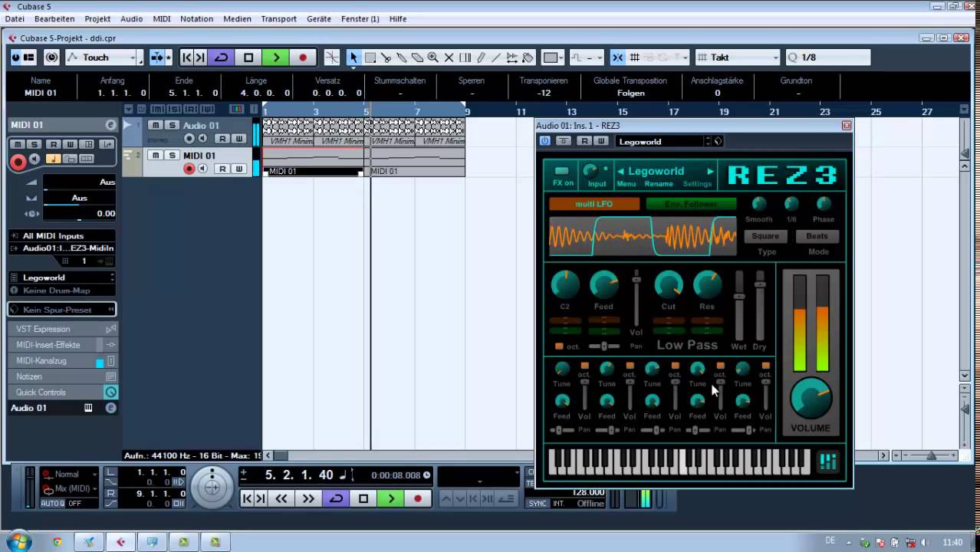The image size is (980, 552).
Task: Click the multi LFO button
Action: tap(594, 204)
